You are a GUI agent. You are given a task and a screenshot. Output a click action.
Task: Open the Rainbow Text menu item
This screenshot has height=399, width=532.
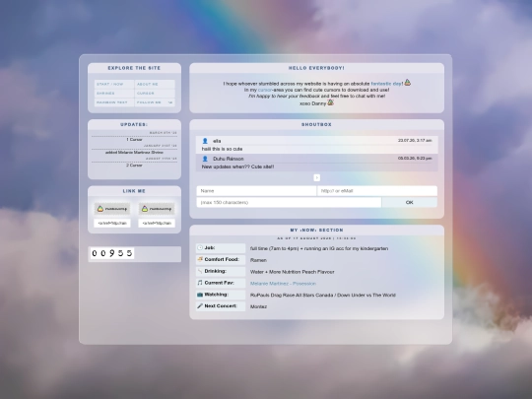point(114,102)
